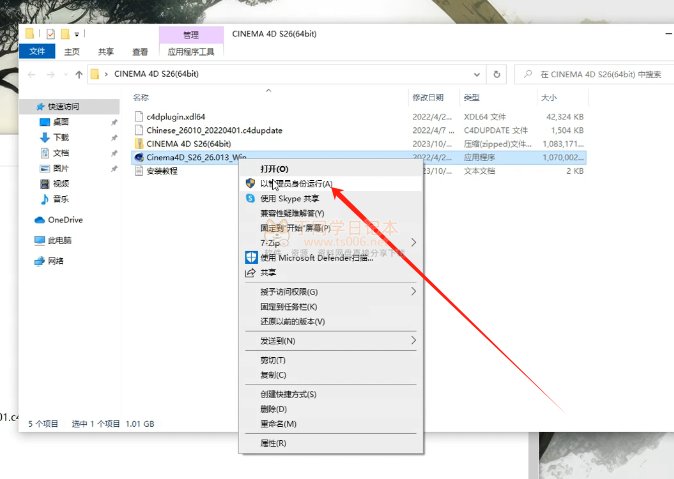Click the Skype icon in context menu

250,198
